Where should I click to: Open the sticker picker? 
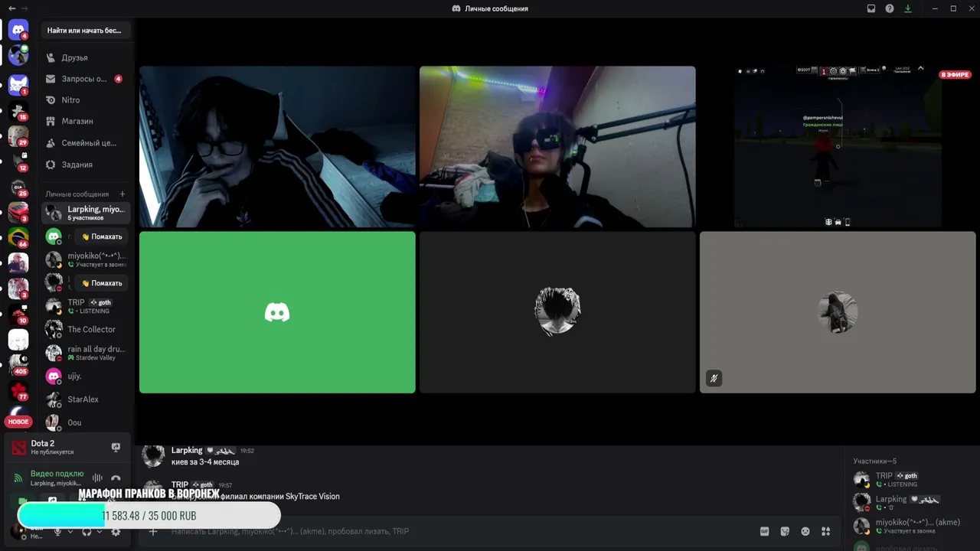785,531
